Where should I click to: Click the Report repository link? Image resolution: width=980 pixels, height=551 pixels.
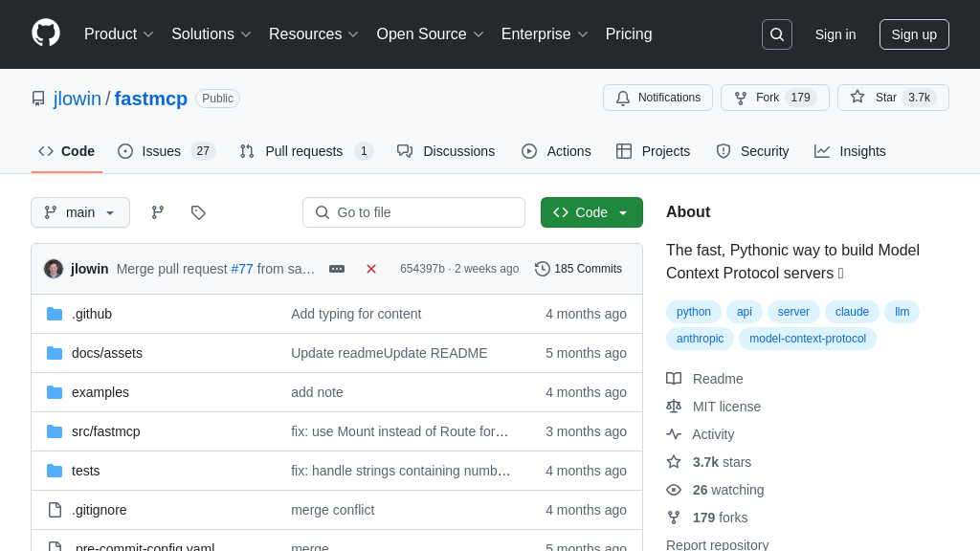pos(718,544)
